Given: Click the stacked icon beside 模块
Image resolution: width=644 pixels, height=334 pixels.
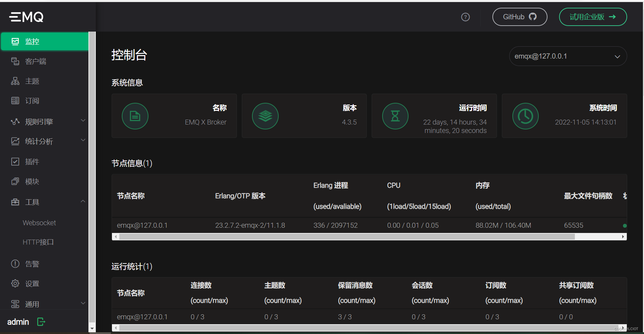Looking at the screenshot, I should (15, 181).
